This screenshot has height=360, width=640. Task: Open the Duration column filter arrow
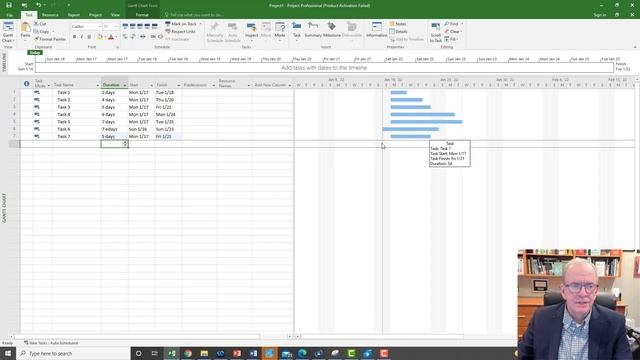(125, 85)
